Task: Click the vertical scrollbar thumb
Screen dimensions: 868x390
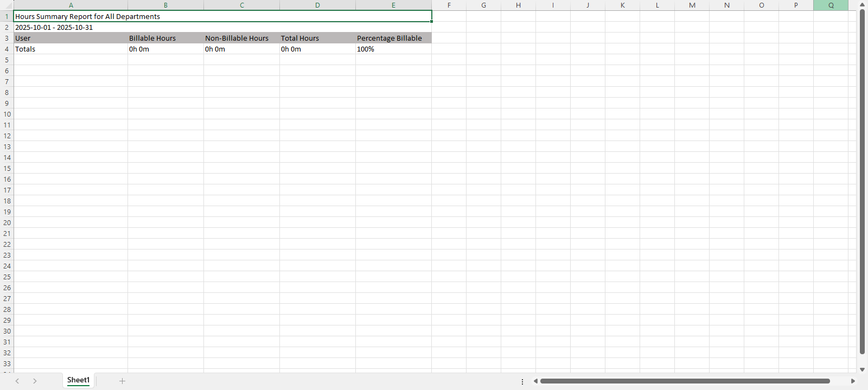Action: [862, 182]
